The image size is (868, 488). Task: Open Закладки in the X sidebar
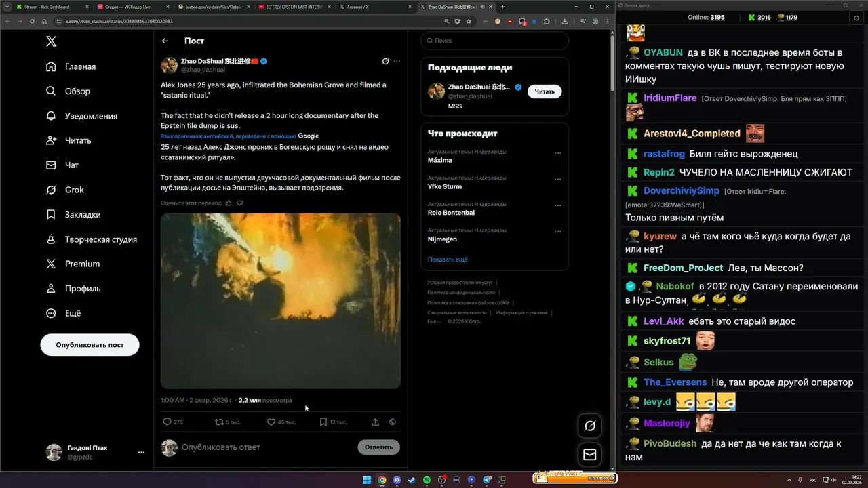(73, 214)
